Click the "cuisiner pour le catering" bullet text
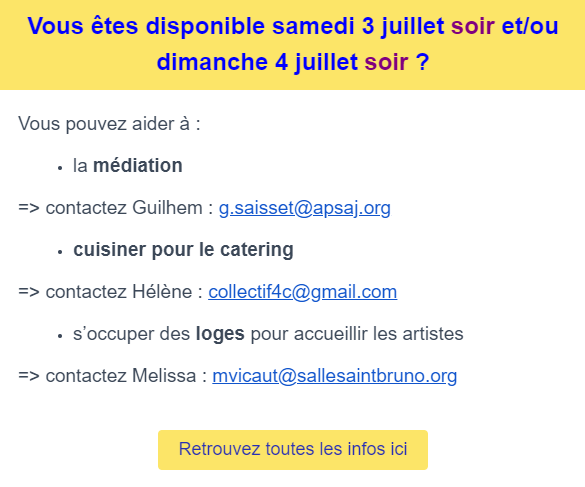Viewport: 585px width, 487px height. tap(183, 250)
